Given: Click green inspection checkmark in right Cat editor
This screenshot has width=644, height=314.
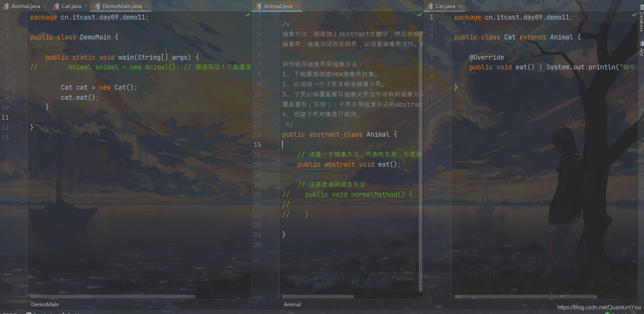Looking at the screenshot, I should point(634,15).
